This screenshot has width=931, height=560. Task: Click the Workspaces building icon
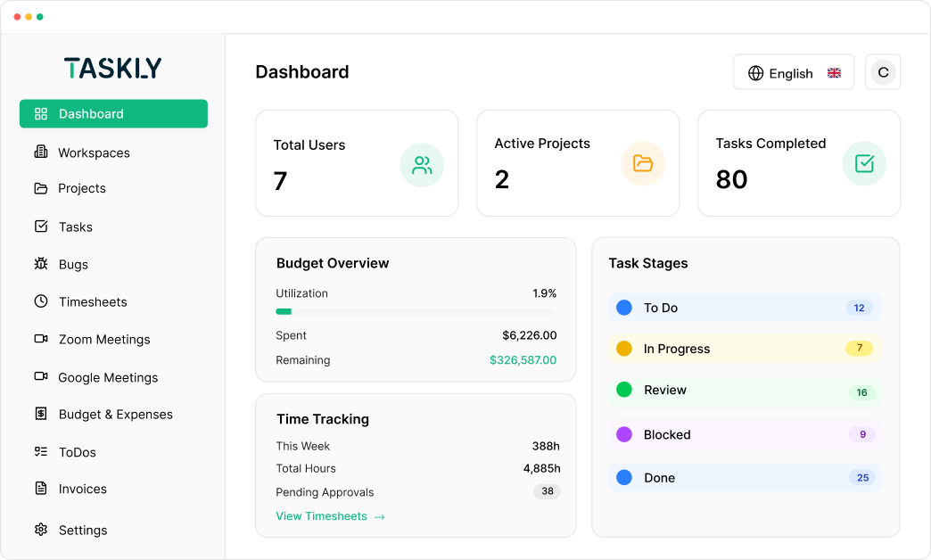pyautogui.click(x=40, y=152)
